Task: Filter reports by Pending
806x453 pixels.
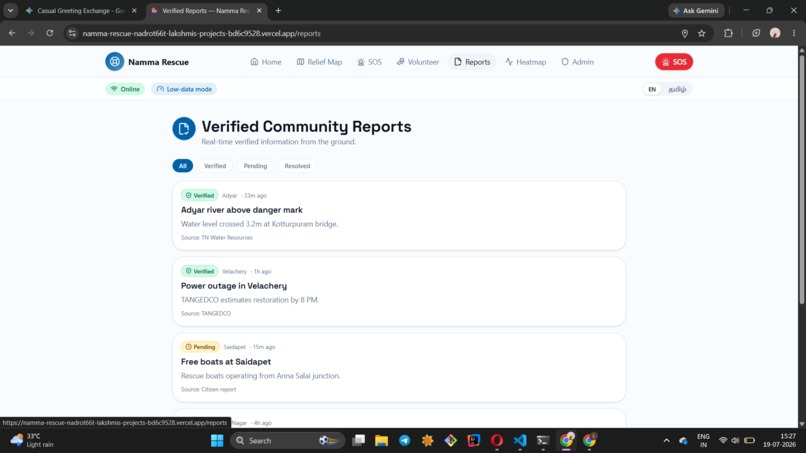Action: pos(255,166)
